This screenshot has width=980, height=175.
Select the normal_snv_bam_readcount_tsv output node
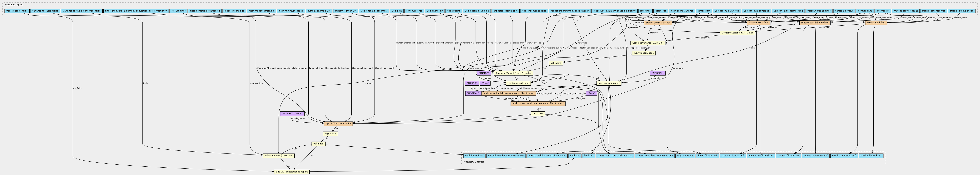click(506, 156)
